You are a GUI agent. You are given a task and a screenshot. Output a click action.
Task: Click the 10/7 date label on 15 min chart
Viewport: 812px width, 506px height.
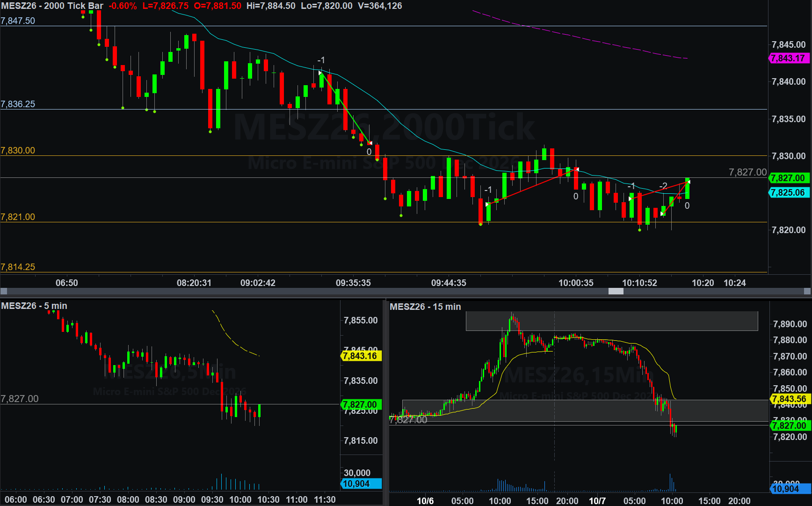coord(597,501)
